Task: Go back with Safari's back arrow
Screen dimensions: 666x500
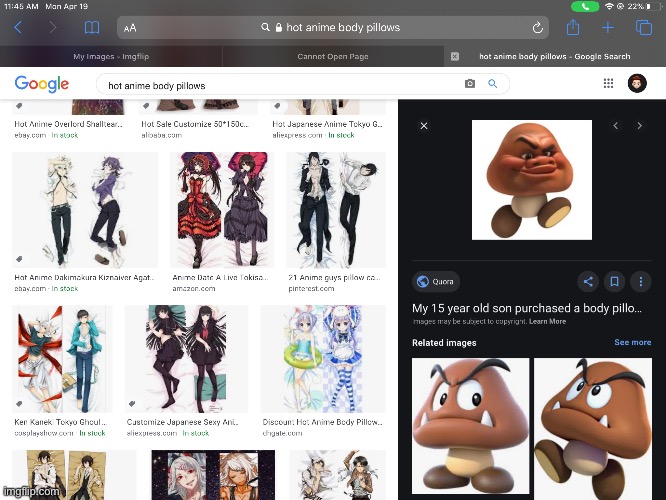Action: coord(18,28)
